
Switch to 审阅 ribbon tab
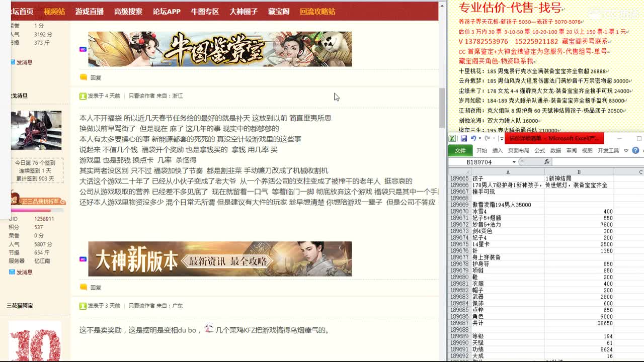coord(572,150)
